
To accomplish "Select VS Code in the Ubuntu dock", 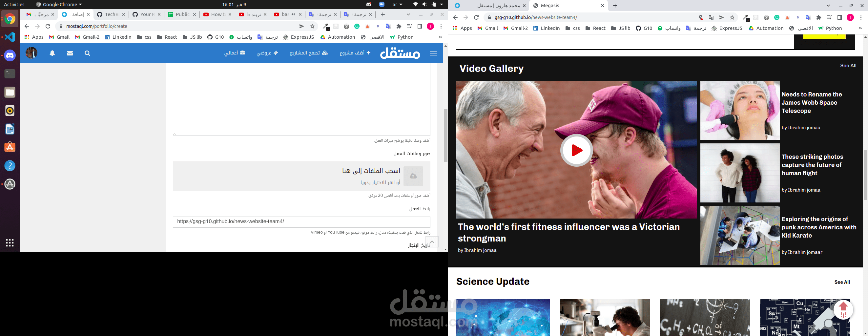I will tap(10, 37).
